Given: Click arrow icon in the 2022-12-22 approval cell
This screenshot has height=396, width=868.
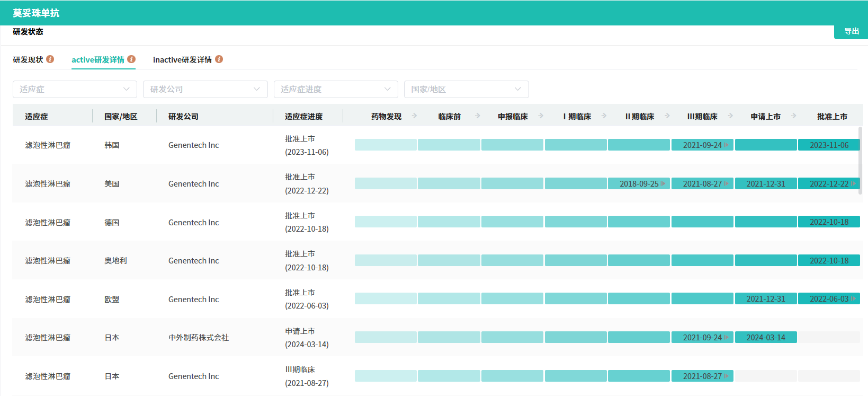Looking at the screenshot, I should click(x=853, y=184).
